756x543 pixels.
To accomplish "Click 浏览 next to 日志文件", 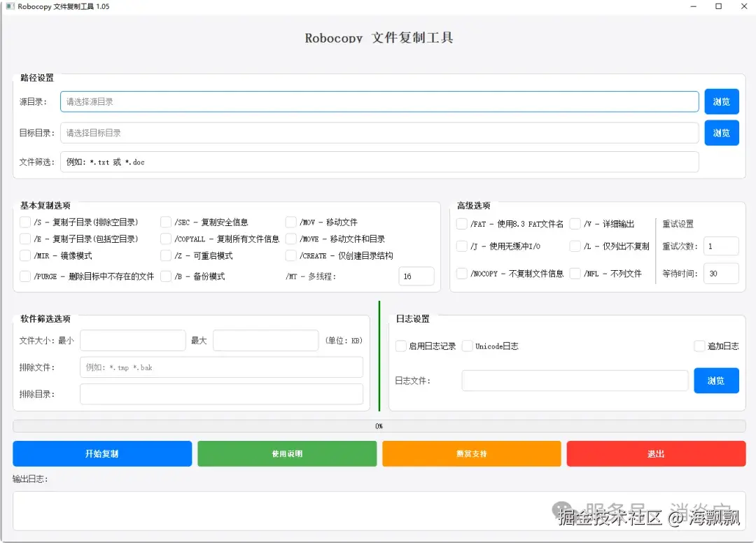I will pos(716,380).
